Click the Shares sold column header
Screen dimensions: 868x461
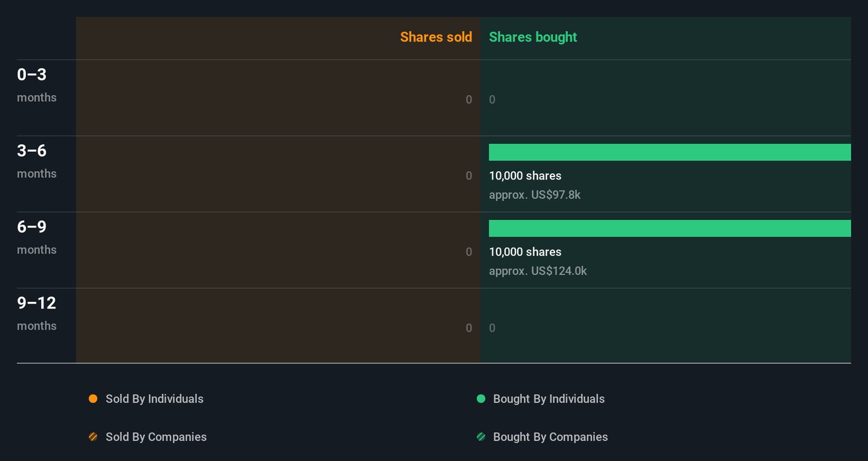pos(436,37)
